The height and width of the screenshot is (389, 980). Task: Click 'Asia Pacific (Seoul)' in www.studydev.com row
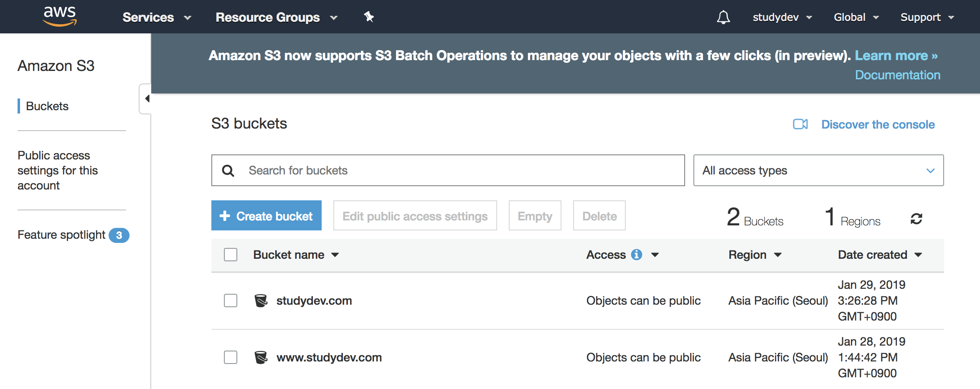coord(778,357)
